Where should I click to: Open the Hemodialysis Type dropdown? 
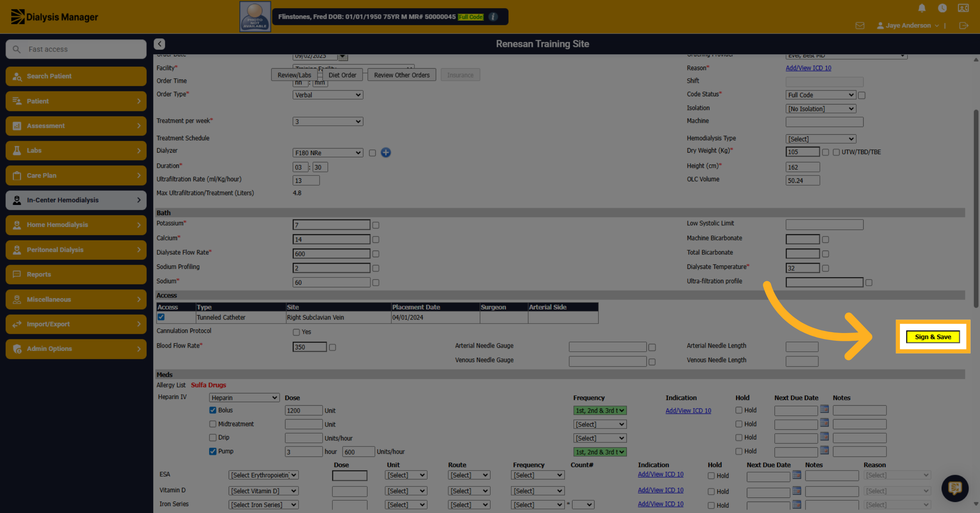tap(821, 139)
